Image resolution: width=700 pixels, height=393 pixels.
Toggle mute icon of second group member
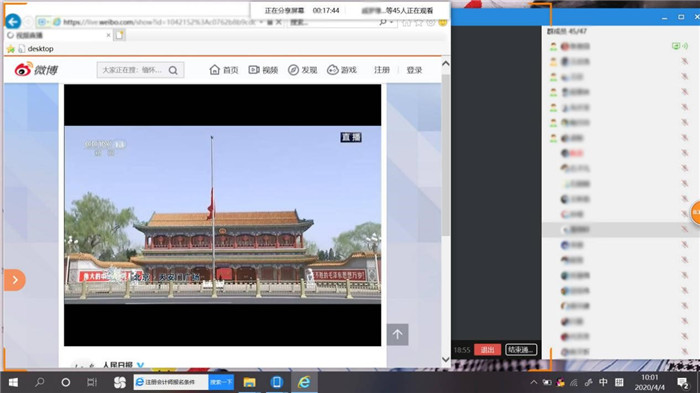tap(684, 61)
